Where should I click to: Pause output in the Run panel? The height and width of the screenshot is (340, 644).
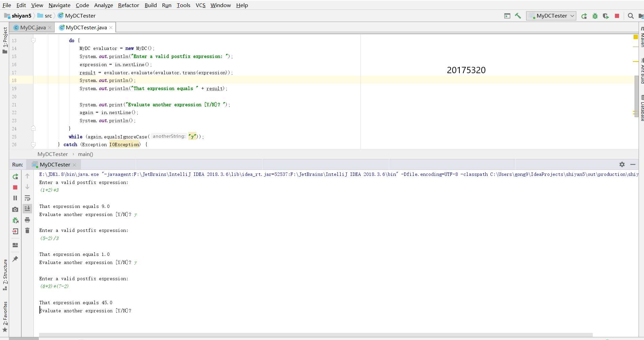pyautogui.click(x=15, y=198)
